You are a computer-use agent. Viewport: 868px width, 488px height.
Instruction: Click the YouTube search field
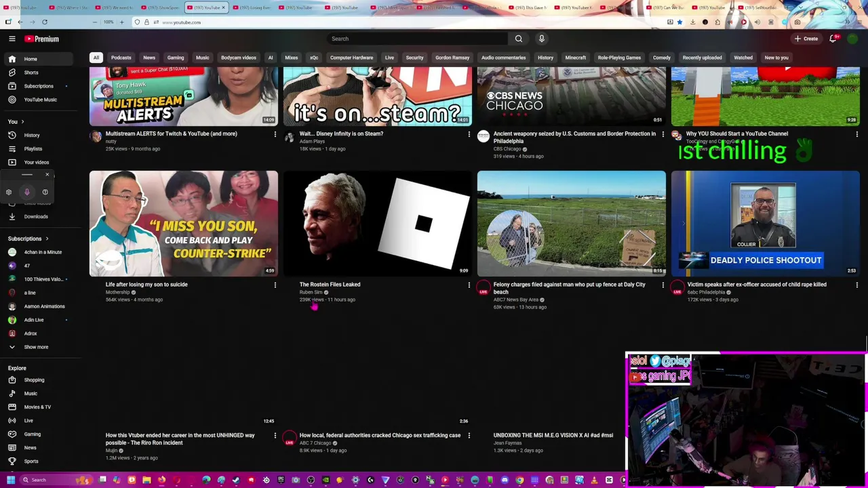pyautogui.click(x=417, y=39)
